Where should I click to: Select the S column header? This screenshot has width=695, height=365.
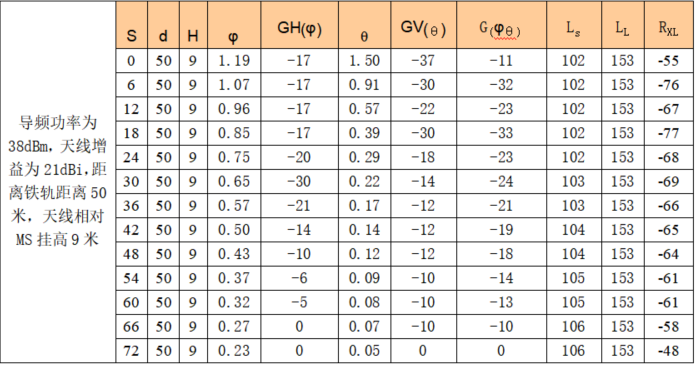(132, 25)
